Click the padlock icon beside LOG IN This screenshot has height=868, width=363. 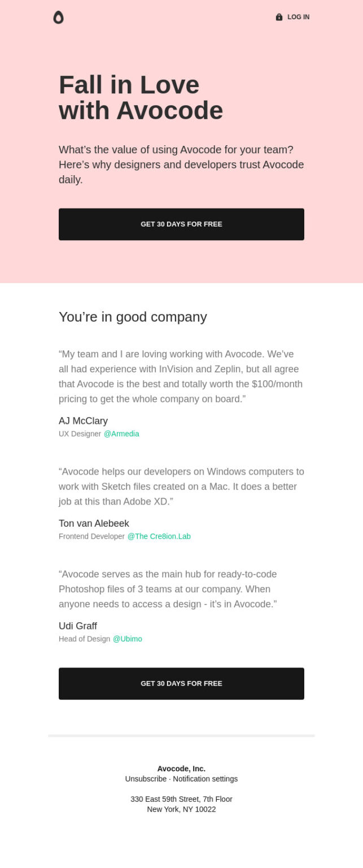click(x=278, y=17)
